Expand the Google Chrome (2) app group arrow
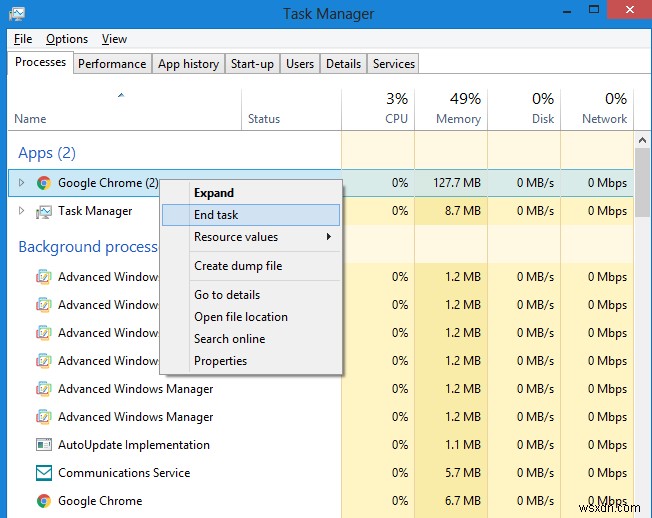This screenshot has height=518, width=652. (x=21, y=183)
